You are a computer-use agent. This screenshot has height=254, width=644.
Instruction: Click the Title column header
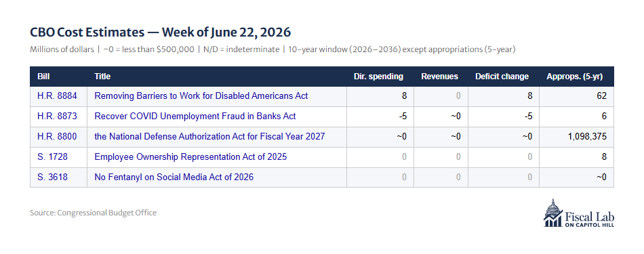pyautogui.click(x=102, y=77)
